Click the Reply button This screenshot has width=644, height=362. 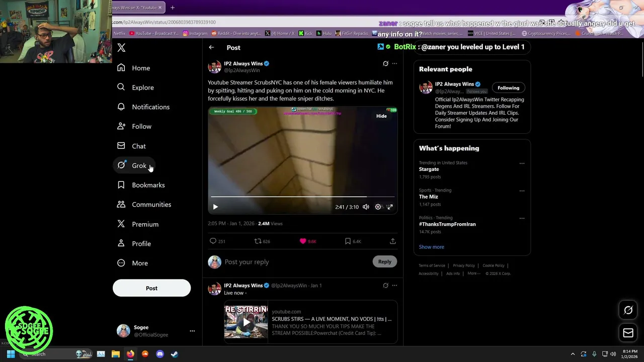[x=385, y=261]
